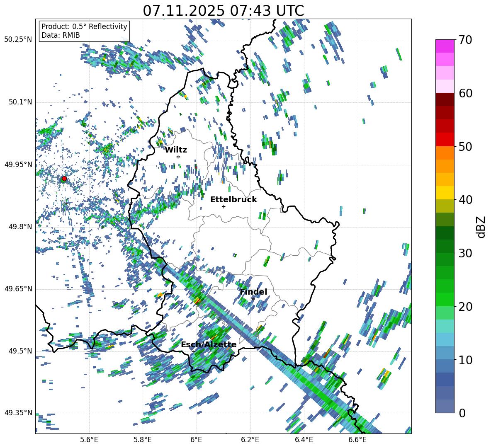
Task: Click the 50.1°N latitude label
Action: point(20,102)
